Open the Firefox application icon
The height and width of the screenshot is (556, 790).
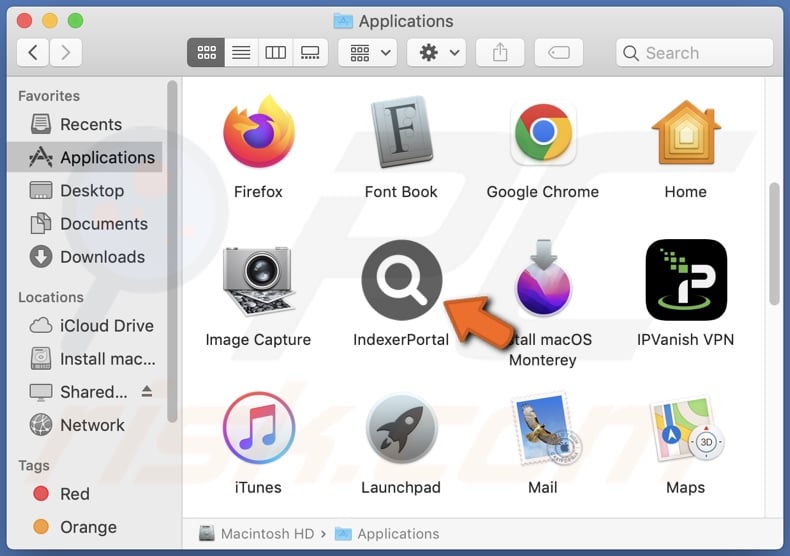point(258,132)
